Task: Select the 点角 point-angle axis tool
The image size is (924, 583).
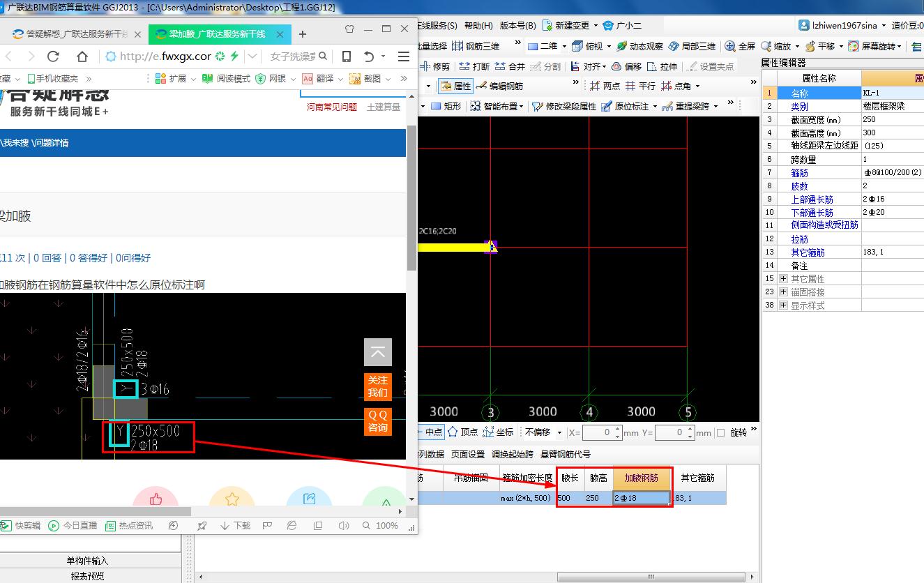Action: [x=676, y=86]
